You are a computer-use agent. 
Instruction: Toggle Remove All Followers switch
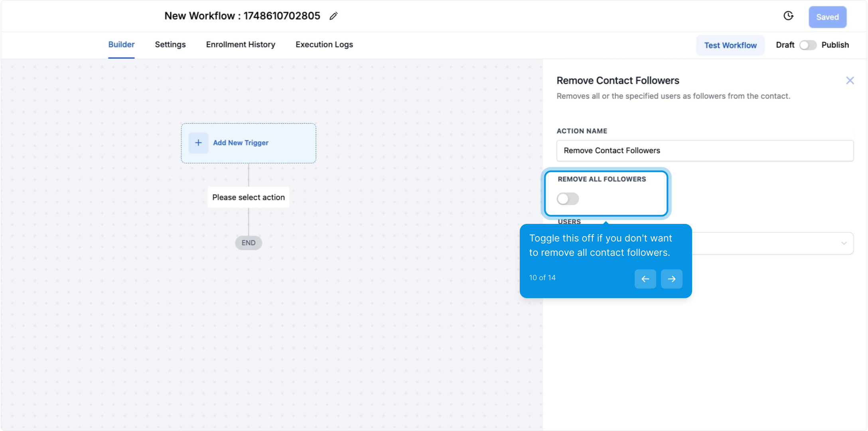click(x=568, y=199)
